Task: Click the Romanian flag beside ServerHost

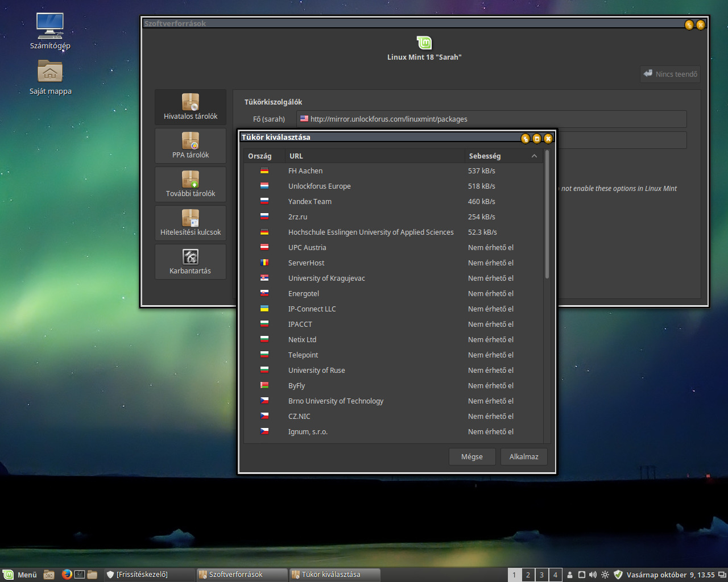Action: (264, 263)
